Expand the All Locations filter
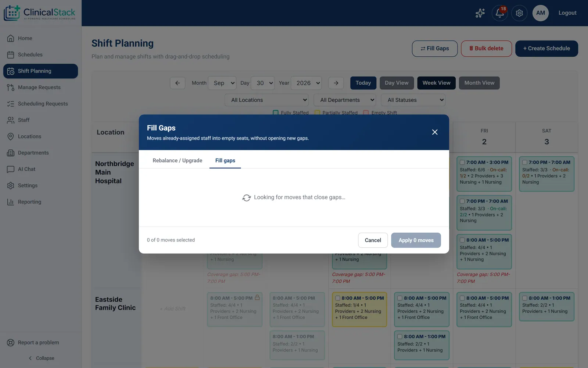Screen dimensions: 588x368 click(267, 100)
